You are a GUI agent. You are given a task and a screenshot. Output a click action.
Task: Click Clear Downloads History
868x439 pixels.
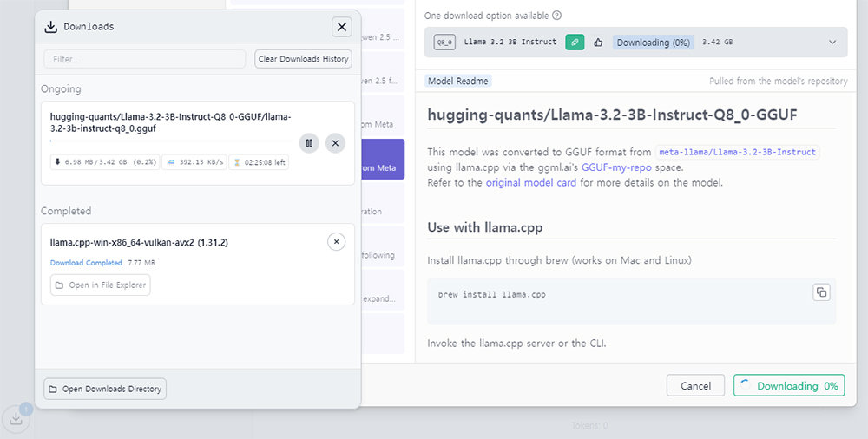point(303,59)
